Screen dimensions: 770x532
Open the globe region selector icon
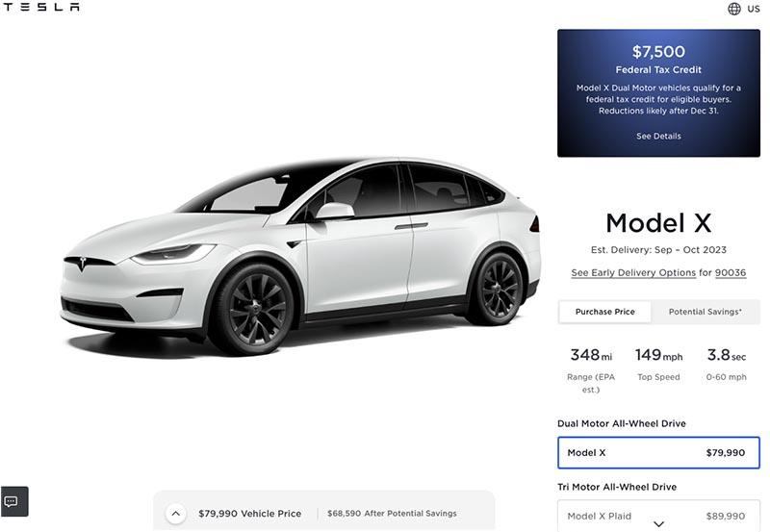pyautogui.click(x=734, y=9)
